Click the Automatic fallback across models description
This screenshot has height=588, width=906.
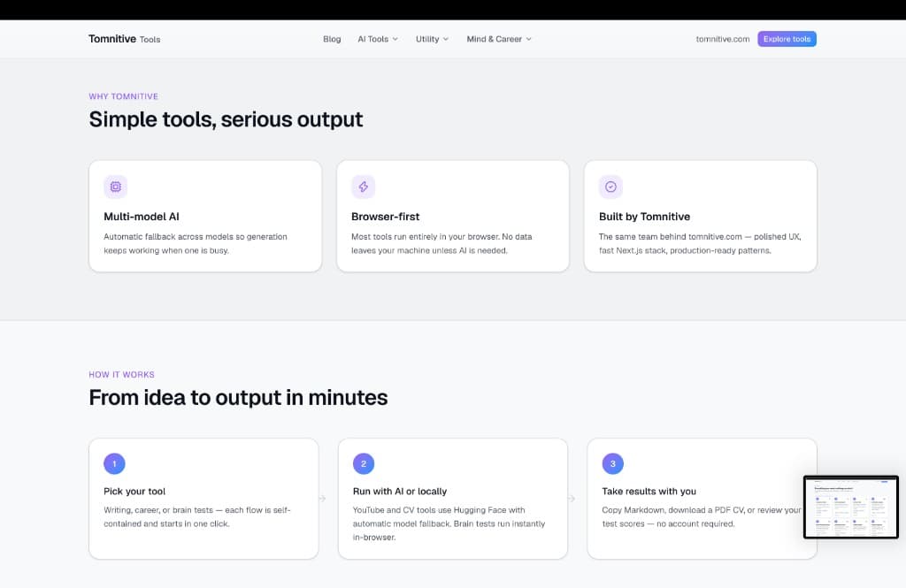click(x=196, y=243)
